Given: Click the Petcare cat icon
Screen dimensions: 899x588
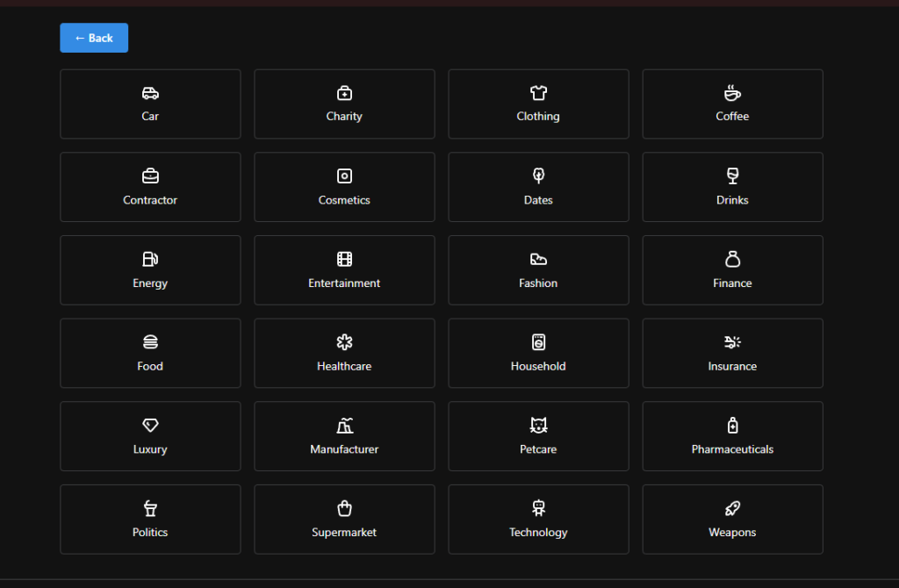Looking at the screenshot, I should tap(538, 426).
